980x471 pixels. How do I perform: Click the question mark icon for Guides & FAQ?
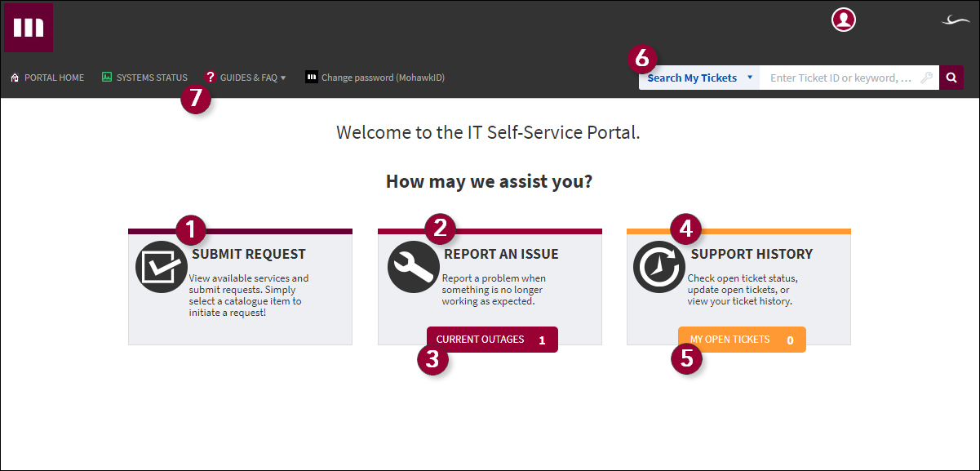211,77
